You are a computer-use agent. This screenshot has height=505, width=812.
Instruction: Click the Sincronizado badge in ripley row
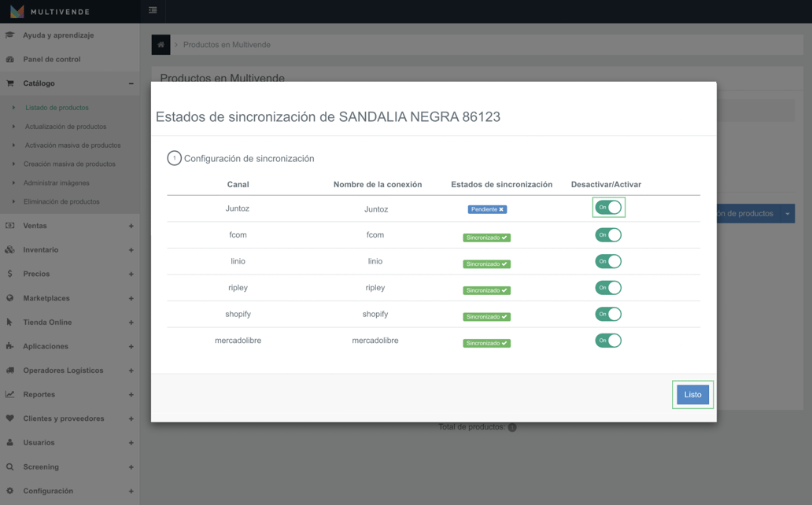[487, 290]
